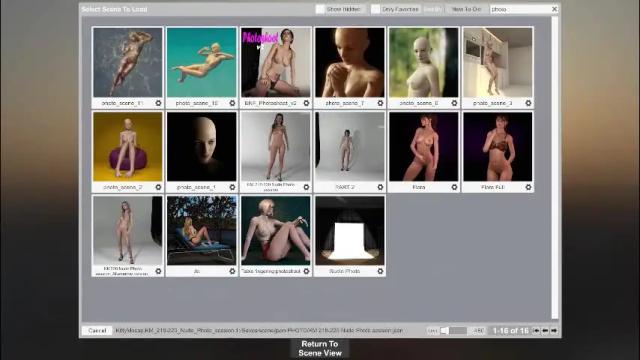Image resolution: width=640 pixels, height=360 pixels.
Task: Open settings gear for photo_scene_10
Action: [x=232, y=103]
